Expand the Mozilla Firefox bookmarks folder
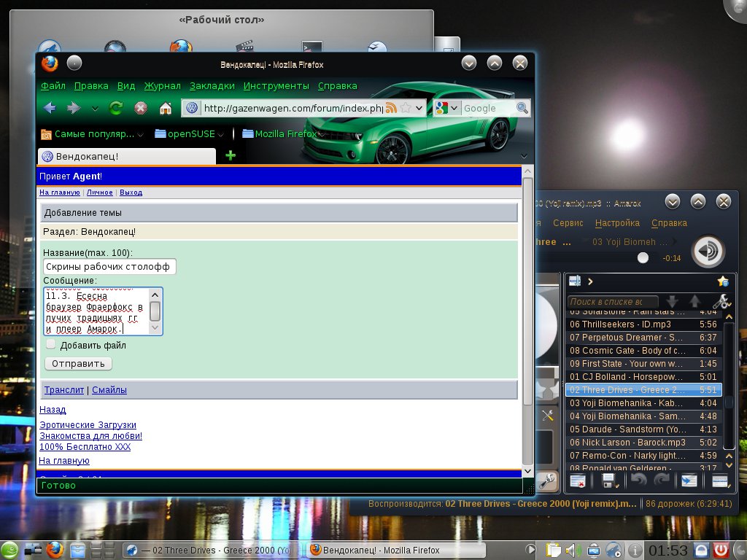The height and width of the screenshot is (560, 747). pyautogui.click(x=284, y=134)
